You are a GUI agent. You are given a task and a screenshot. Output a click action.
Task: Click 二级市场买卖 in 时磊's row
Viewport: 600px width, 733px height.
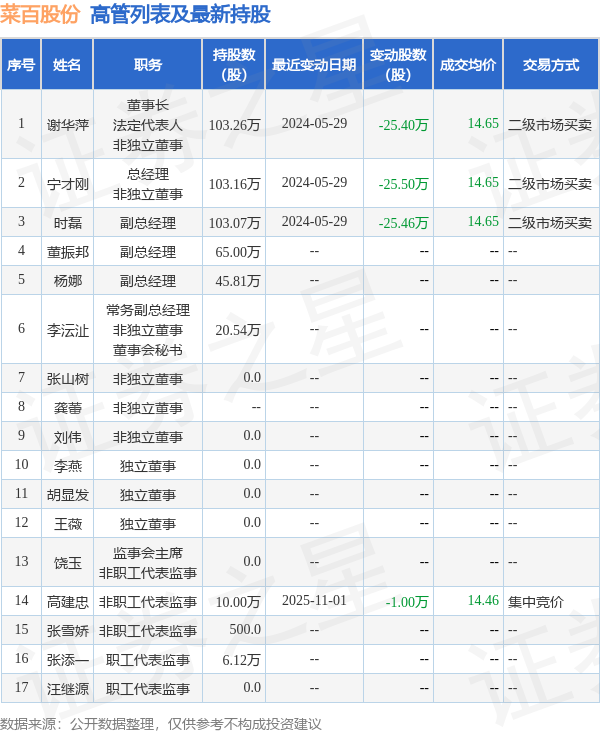pyautogui.click(x=550, y=223)
